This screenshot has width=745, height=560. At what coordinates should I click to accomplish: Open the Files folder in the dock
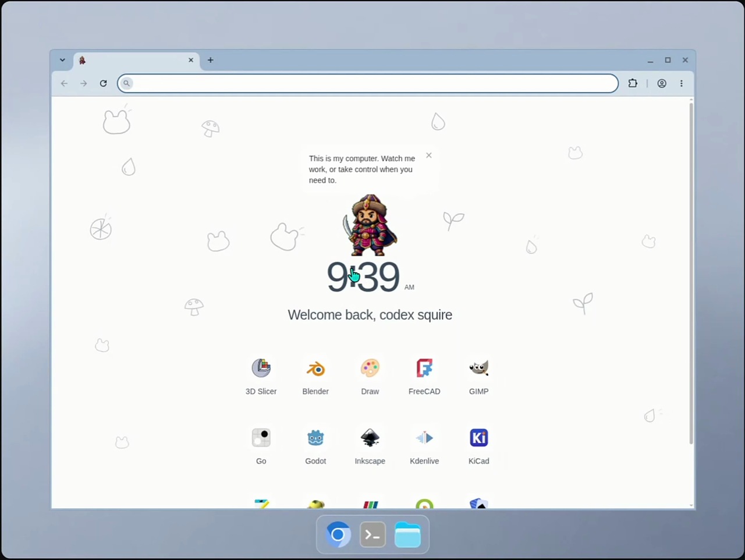click(407, 534)
